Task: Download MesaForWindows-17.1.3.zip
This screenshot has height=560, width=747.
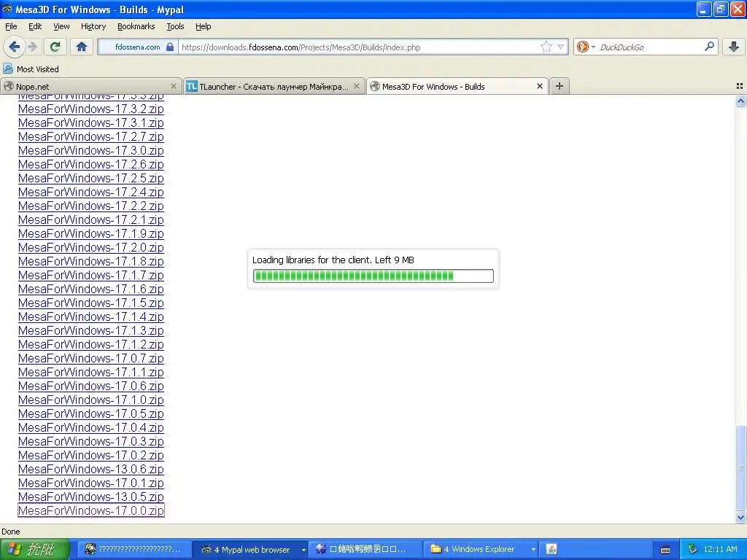Action: 91,330
